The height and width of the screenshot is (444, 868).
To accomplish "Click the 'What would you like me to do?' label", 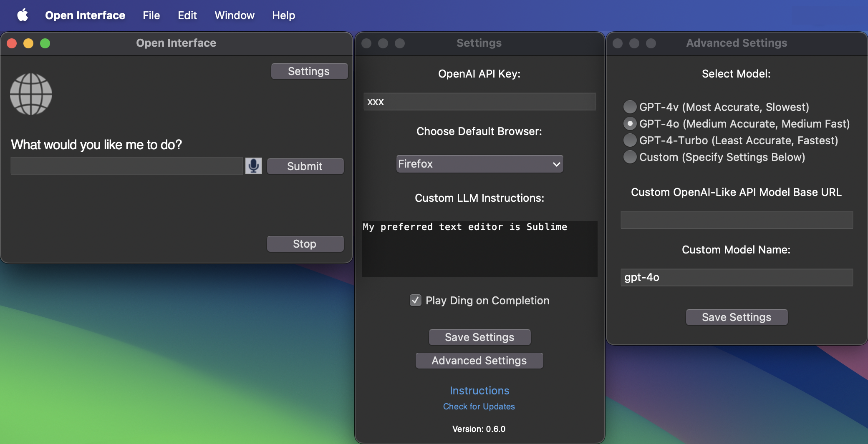I will [96, 145].
